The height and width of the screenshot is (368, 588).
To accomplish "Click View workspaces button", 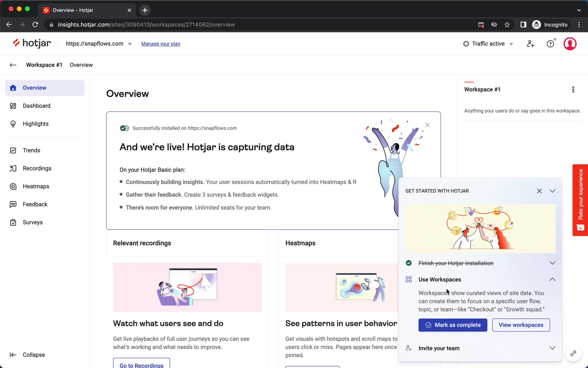I will [521, 325].
